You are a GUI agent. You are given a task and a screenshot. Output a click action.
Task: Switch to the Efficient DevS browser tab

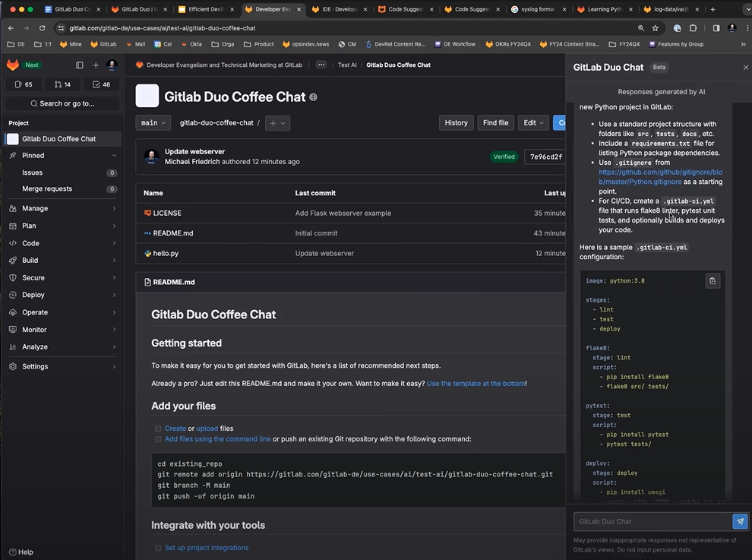[x=205, y=9]
